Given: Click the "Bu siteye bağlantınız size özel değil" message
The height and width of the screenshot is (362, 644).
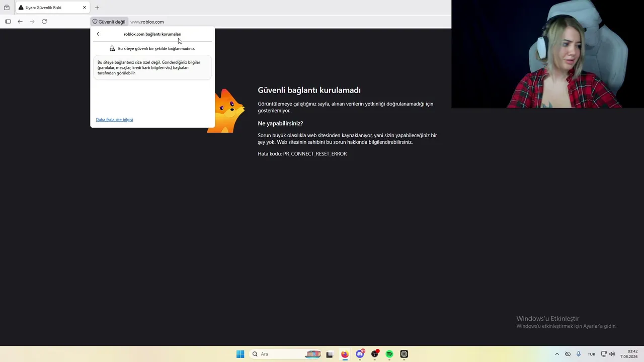Looking at the screenshot, I should pyautogui.click(x=152, y=68).
